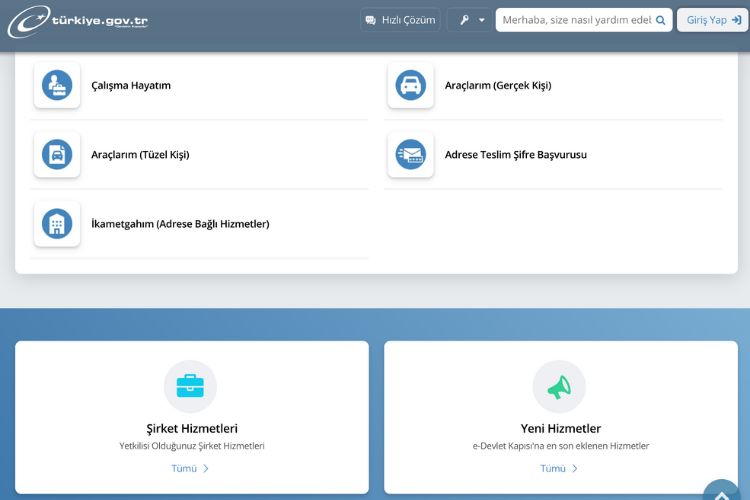Image resolution: width=750 pixels, height=500 pixels.
Task: Open the Çalışma Hayatım briefcase icon
Action: click(x=57, y=86)
